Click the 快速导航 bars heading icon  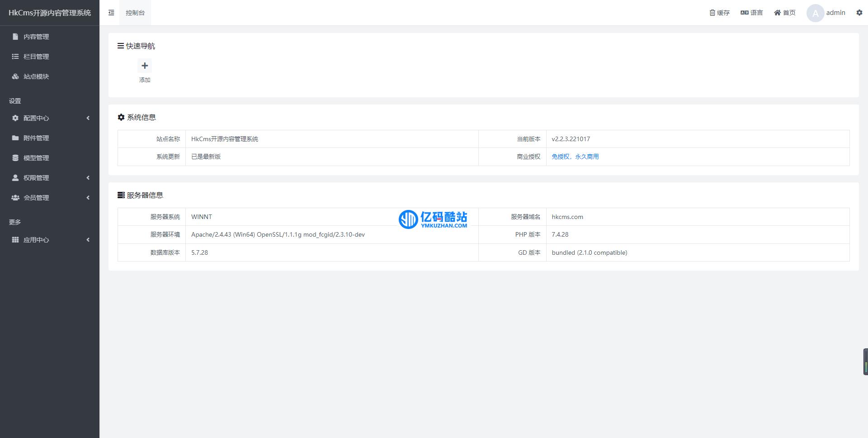121,46
